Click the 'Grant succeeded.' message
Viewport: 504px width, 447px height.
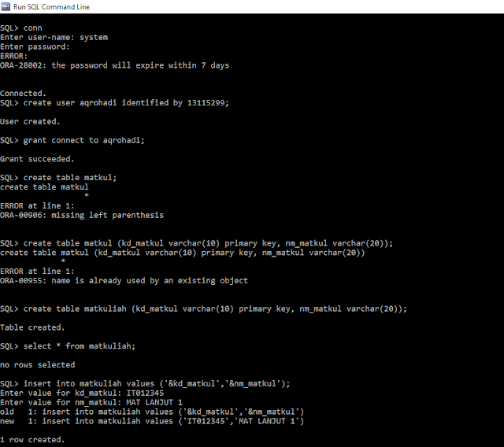point(37,159)
